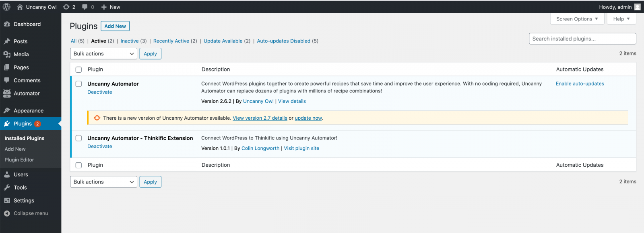Open the comments bubble icon in admin bar
This screenshot has width=644, height=233.
pos(85,7)
